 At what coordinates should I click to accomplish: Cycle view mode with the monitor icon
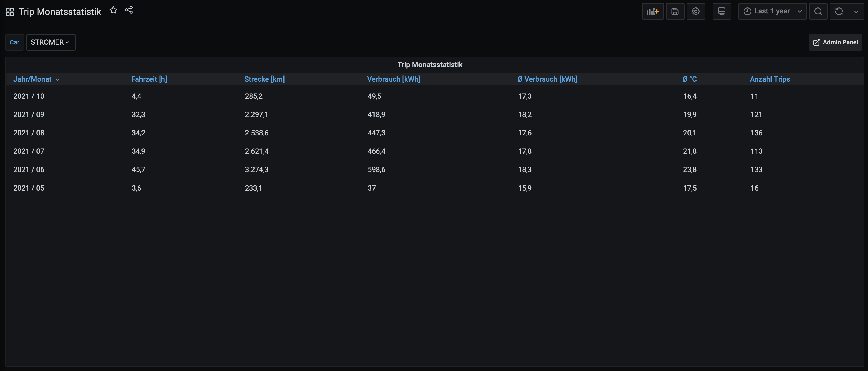click(721, 11)
